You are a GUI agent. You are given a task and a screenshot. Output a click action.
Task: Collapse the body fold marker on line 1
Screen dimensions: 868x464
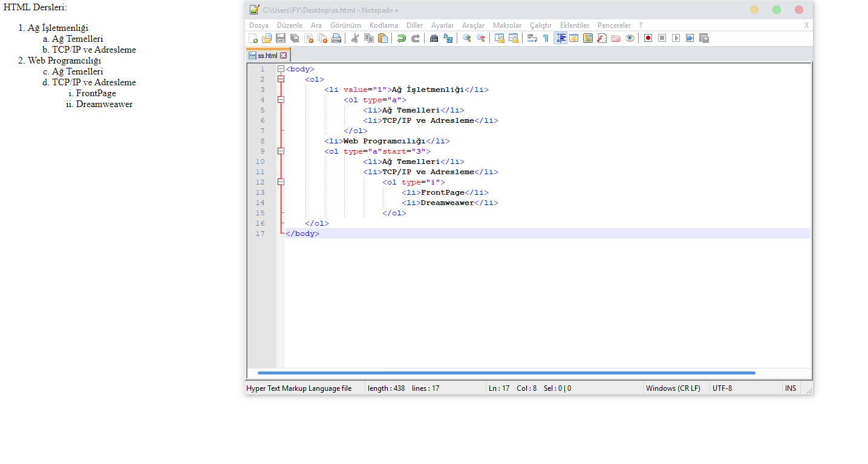pyautogui.click(x=281, y=69)
